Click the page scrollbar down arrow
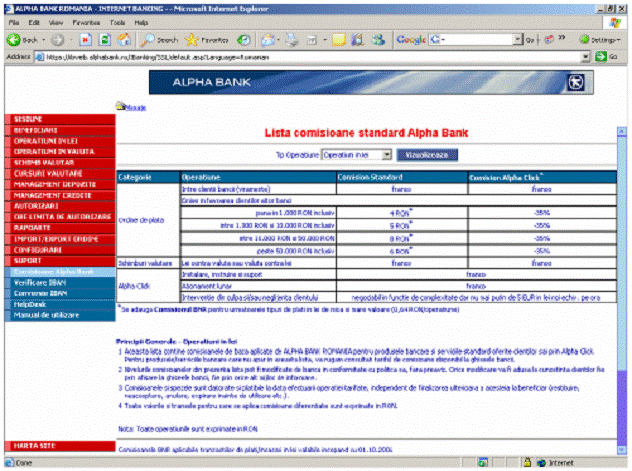This screenshot has height=471, width=632. point(622,450)
